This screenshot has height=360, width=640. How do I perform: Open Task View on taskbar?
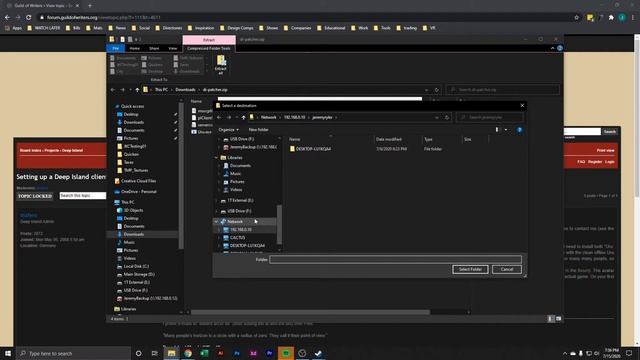point(155,353)
